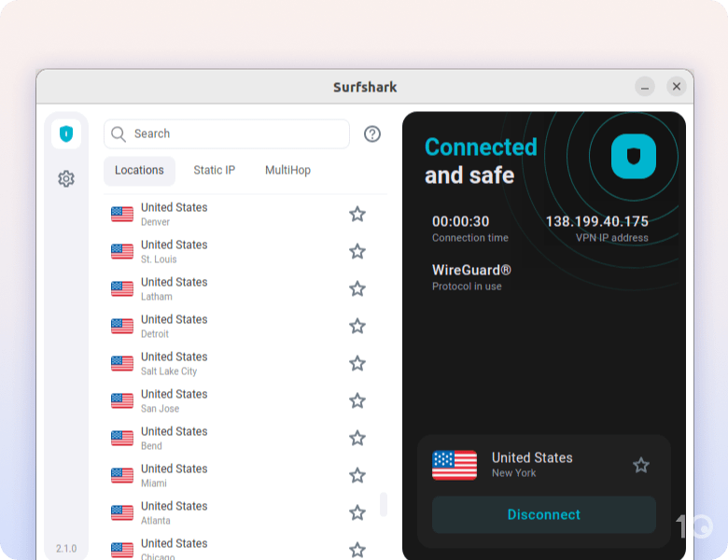Viewport: 728px width, 560px height.
Task: Click the US flag next to Detroit
Action: click(x=122, y=326)
